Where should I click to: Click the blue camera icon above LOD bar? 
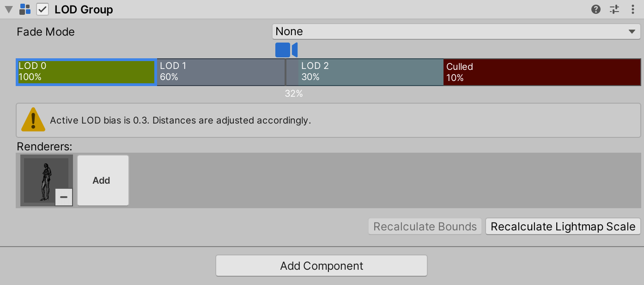[286, 50]
